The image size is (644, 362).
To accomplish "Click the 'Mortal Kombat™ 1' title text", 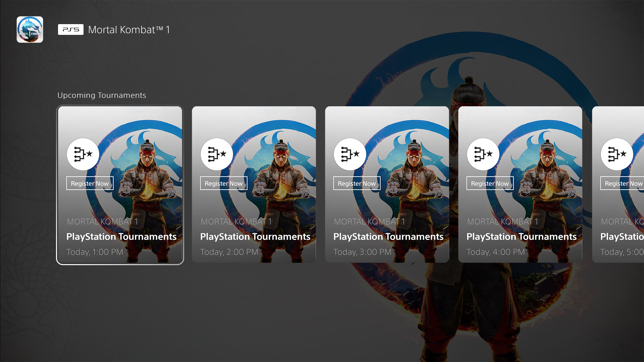I will (x=129, y=30).
